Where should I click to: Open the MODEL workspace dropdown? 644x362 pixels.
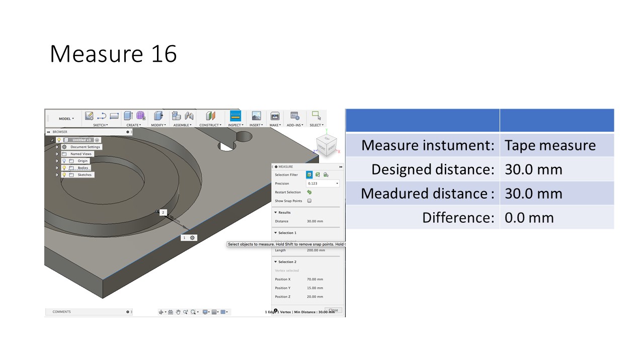coord(66,119)
